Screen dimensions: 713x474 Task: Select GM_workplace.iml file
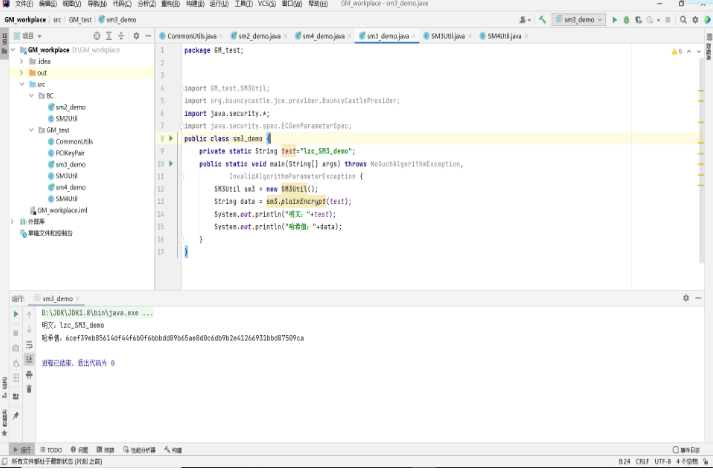point(62,211)
